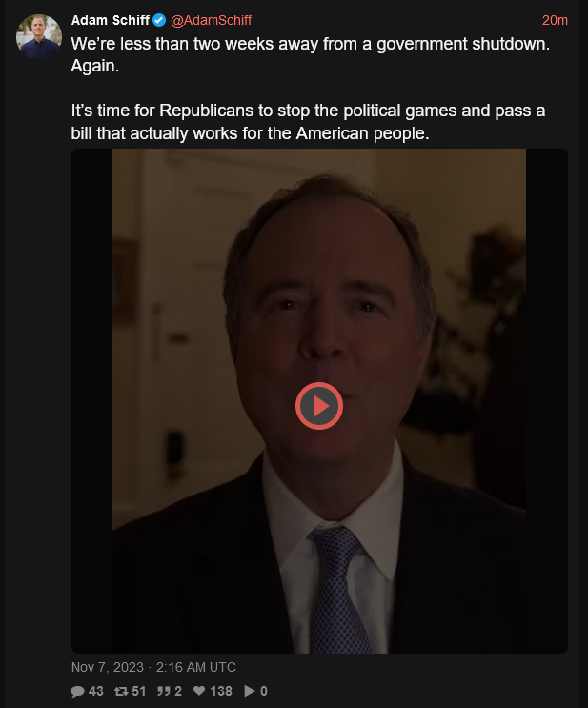Click the heart like icon
The width and height of the screenshot is (588, 708).
tap(199, 691)
